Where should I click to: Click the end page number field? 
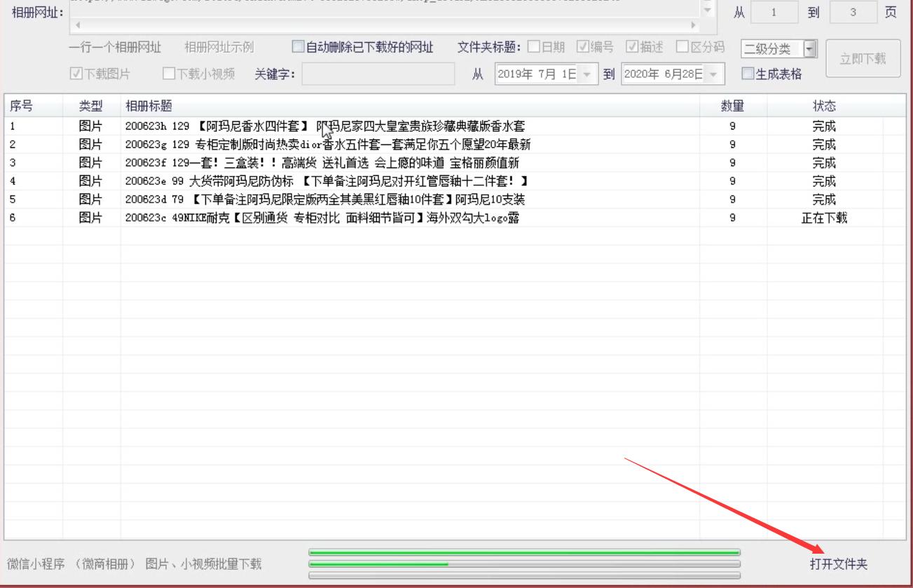853,13
